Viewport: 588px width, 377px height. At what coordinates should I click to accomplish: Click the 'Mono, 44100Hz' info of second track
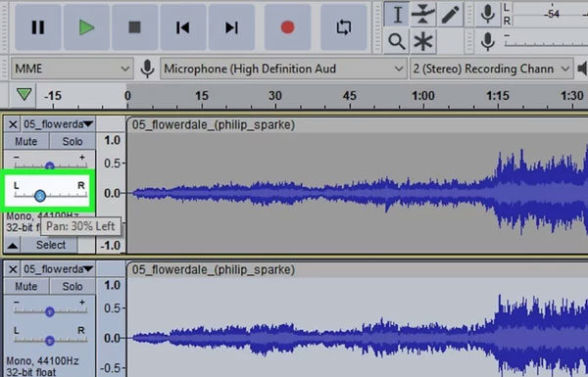(42, 361)
